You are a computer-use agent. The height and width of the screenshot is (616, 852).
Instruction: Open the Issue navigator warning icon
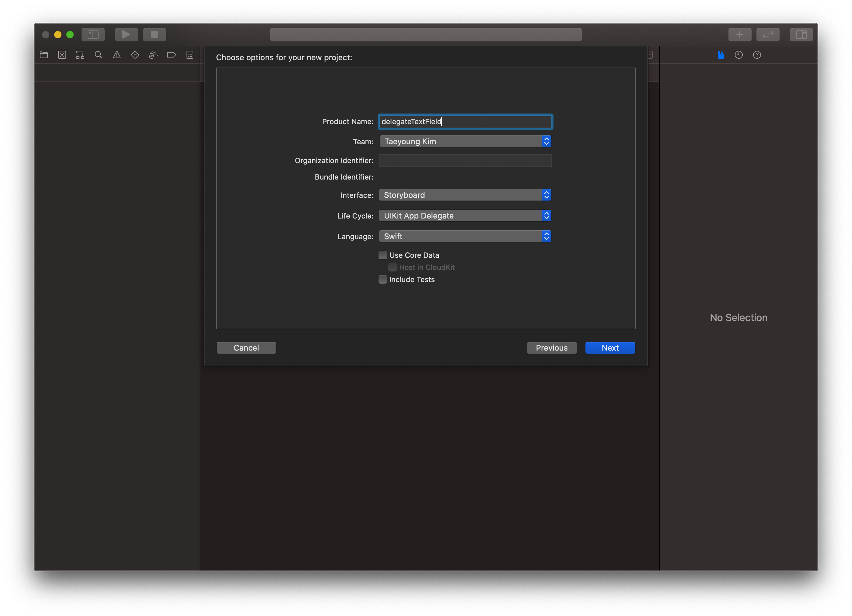pyautogui.click(x=117, y=55)
